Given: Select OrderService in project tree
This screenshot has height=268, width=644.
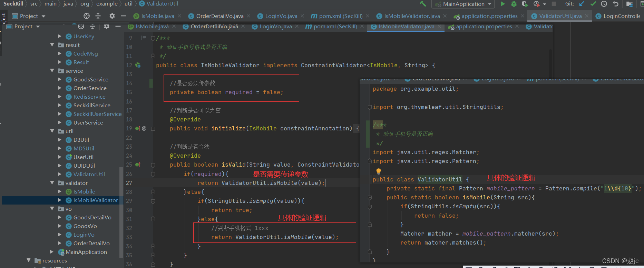Looking at the screenshot, I should [x=90, y=88].
